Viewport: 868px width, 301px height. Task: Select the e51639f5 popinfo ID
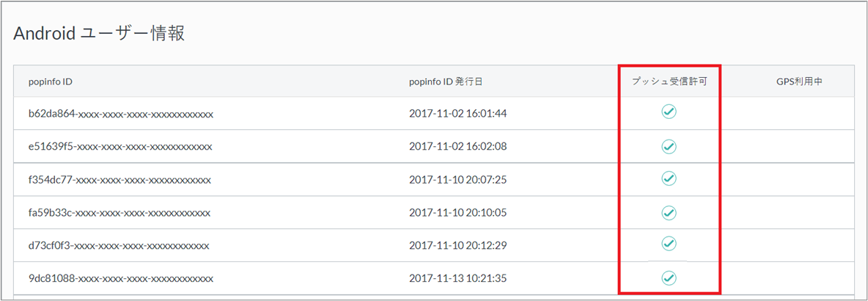coord(120,146)
